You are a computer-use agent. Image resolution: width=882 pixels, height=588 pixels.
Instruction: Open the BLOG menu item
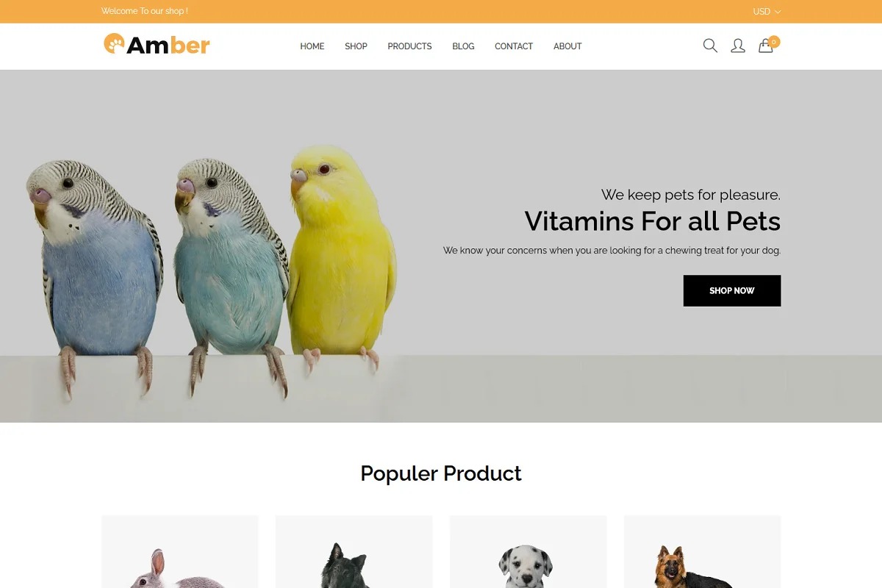tap(463, 46)
